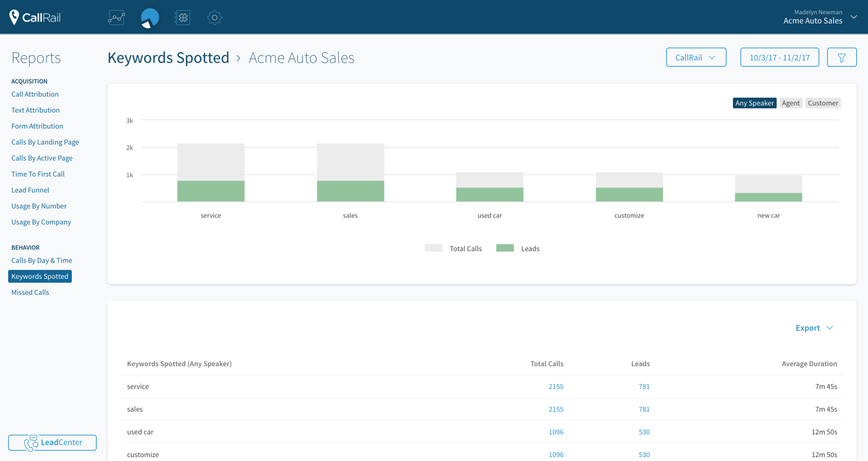
Task: Click Acme Auto Sales in the breadcrumb
Action: click(x=302, y=58)
